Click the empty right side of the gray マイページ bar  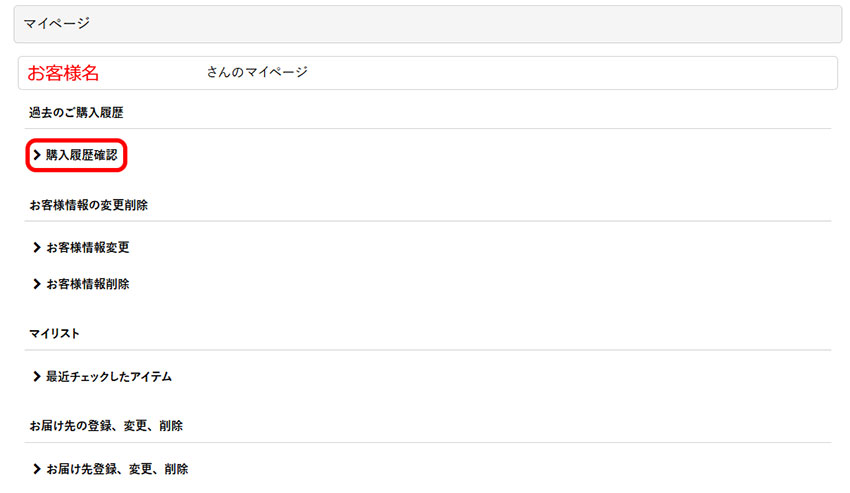600,24
